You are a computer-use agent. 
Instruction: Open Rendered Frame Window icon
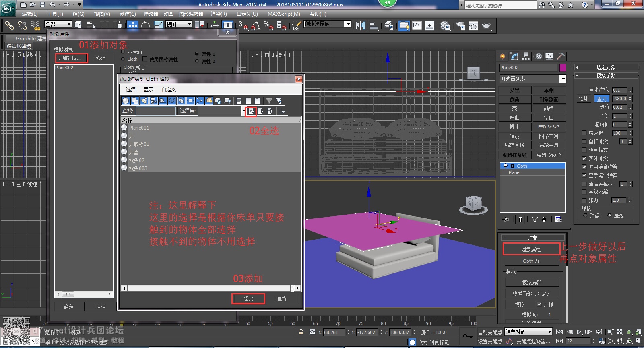[x=473, y=25]
